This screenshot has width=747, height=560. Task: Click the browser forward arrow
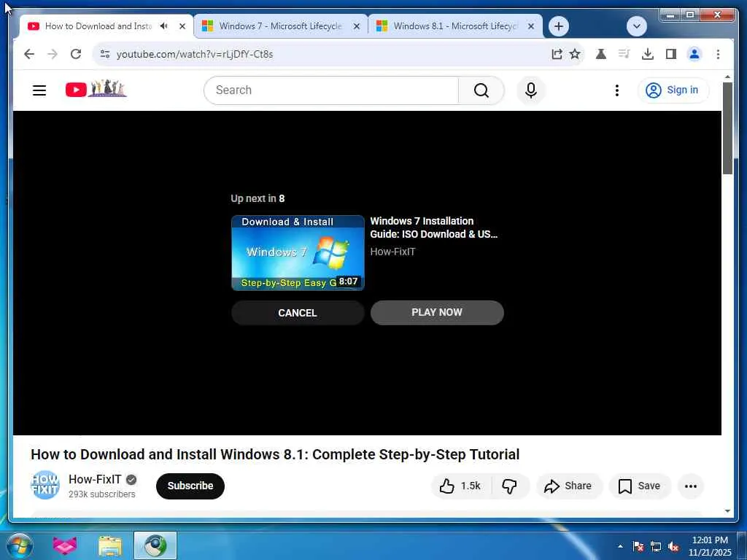click(x=53, y=54)
